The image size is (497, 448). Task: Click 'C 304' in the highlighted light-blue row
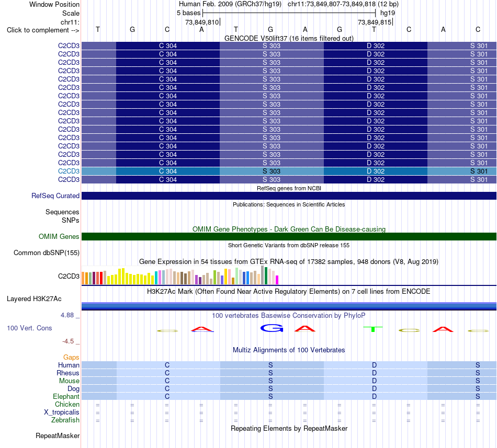[x=168, y=171]
